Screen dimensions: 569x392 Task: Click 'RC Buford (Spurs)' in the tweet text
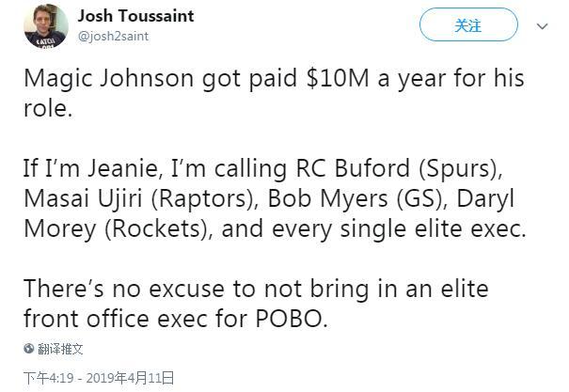pyautogui.click(x=400, y=169)
